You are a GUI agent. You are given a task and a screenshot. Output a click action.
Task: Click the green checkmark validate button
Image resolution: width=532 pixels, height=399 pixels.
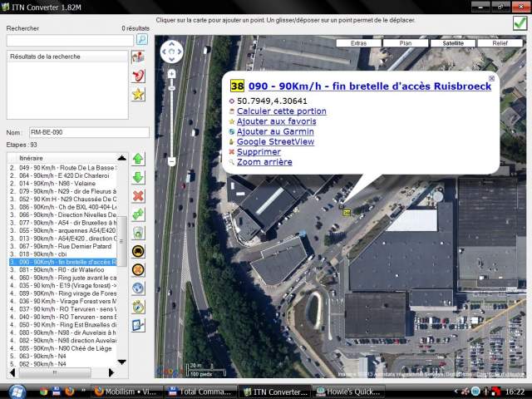pos(520,23)
